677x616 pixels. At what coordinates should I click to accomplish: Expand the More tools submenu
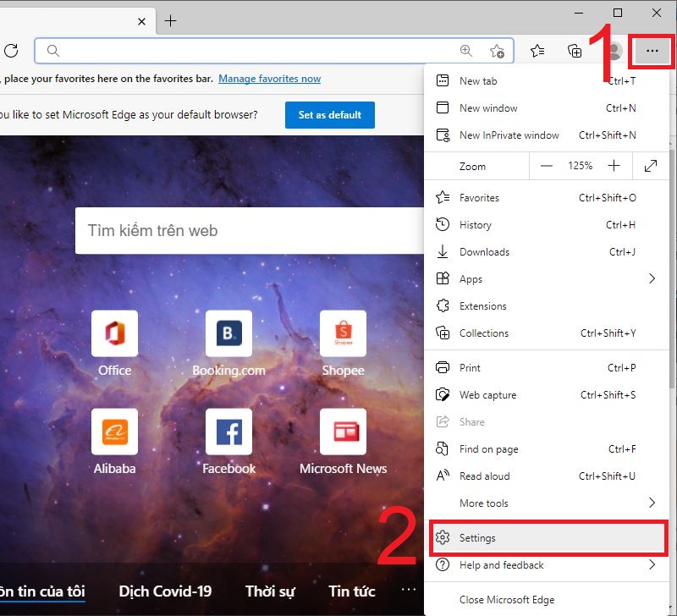coord(652,503)
